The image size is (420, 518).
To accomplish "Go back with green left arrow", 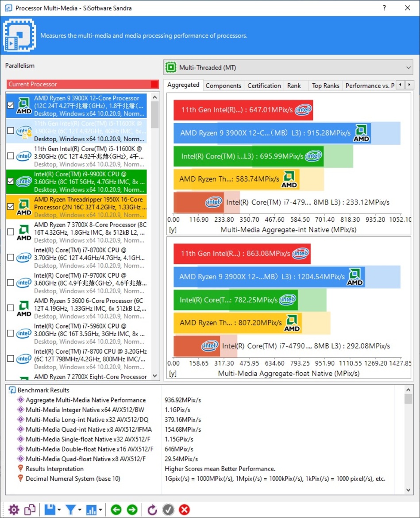I will 116,510.
